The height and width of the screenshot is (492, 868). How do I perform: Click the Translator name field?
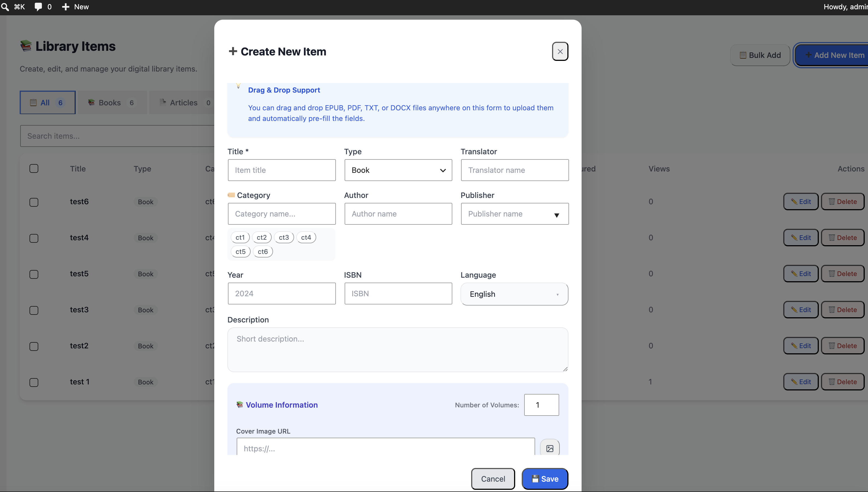point(515,170)
